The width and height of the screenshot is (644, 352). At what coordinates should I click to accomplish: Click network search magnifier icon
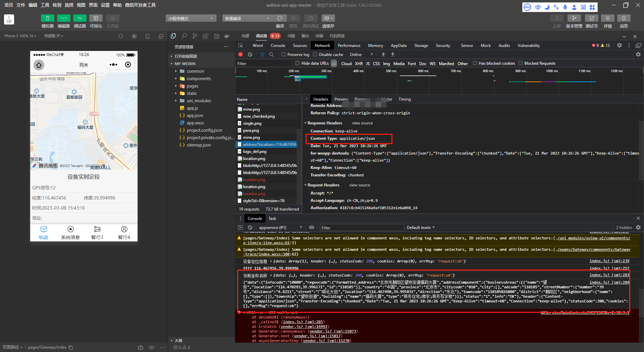coord(272,54)
